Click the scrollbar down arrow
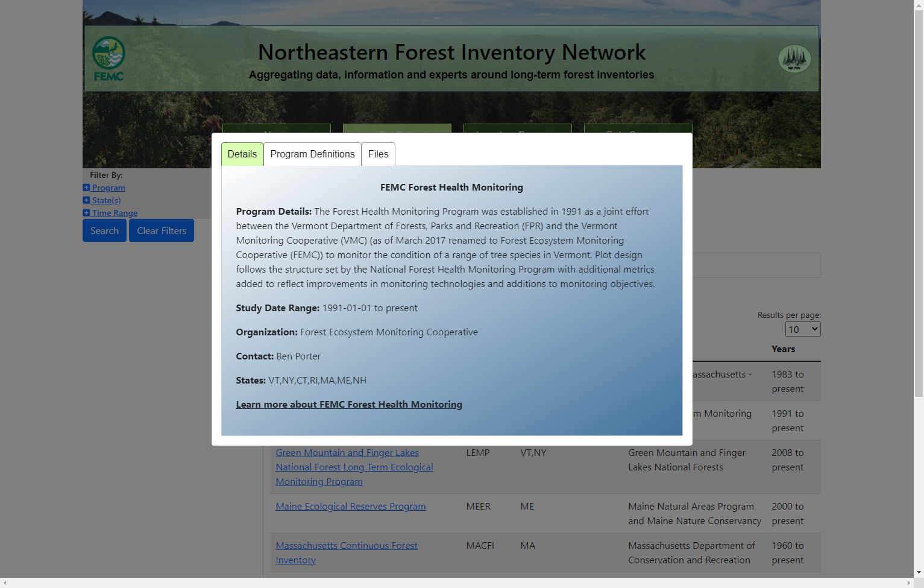This screenshot has width=924, height=588. 919,572
